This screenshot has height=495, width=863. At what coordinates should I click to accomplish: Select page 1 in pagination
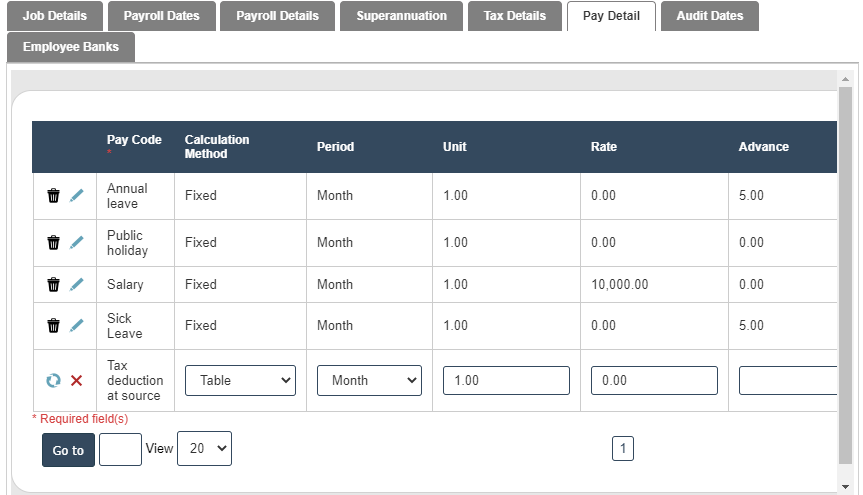click(x=622, y=449)
